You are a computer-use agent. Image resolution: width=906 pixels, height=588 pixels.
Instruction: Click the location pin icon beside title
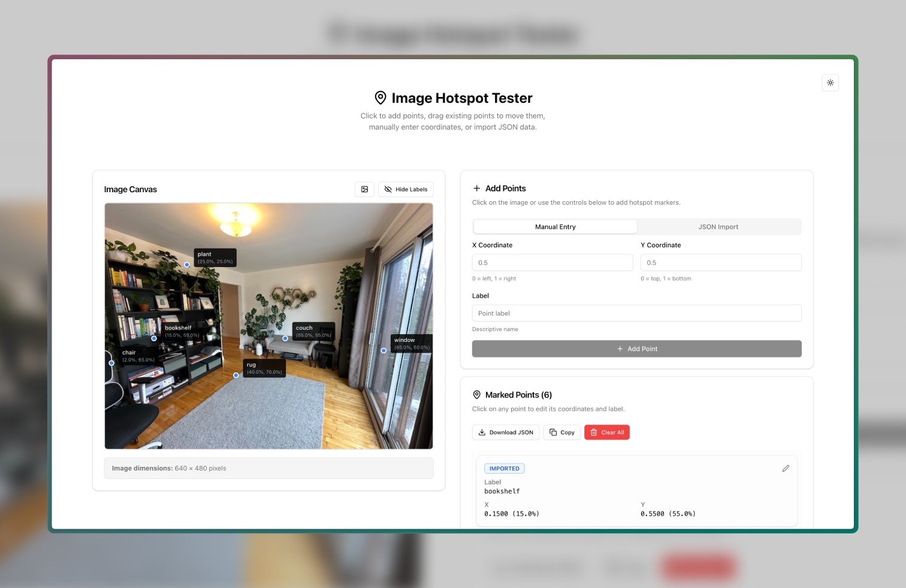380,98
